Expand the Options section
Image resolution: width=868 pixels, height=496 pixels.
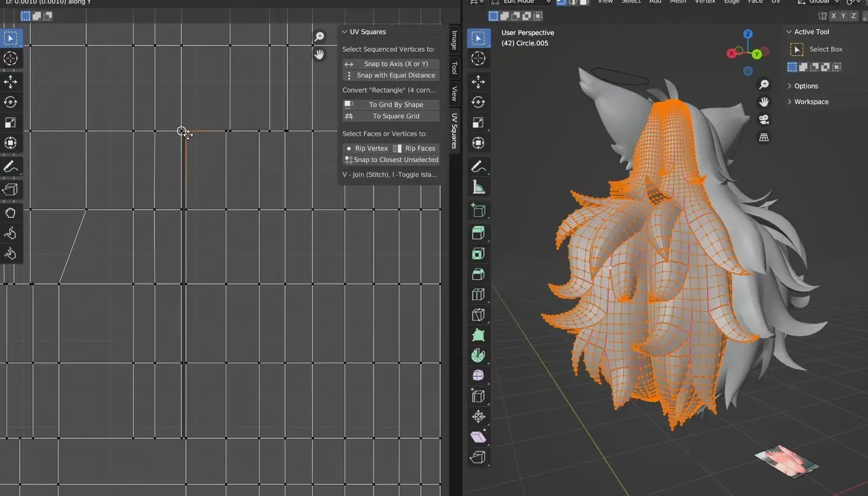coord(806,86)
